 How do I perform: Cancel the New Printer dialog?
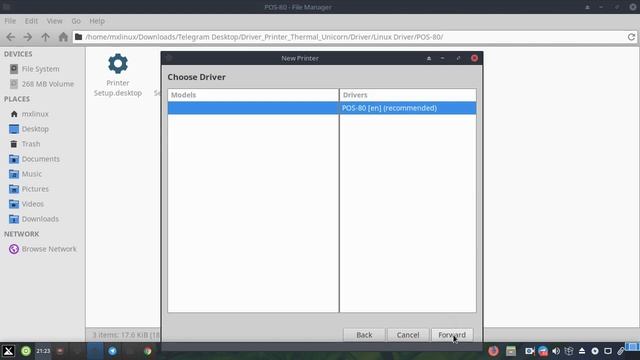408,335
